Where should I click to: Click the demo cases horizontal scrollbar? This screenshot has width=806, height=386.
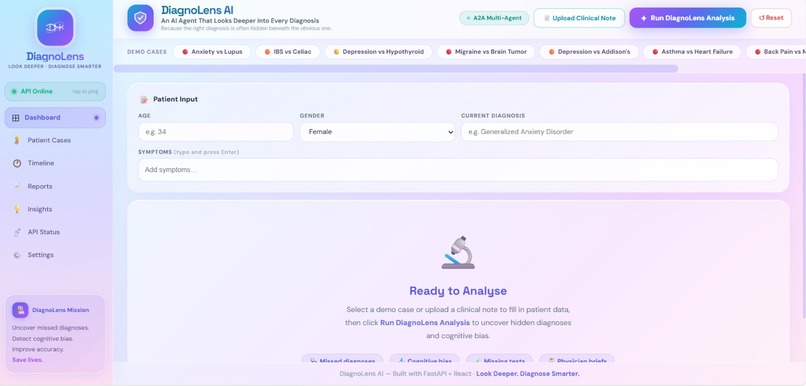pyautogui.click(x=396, y=69)
